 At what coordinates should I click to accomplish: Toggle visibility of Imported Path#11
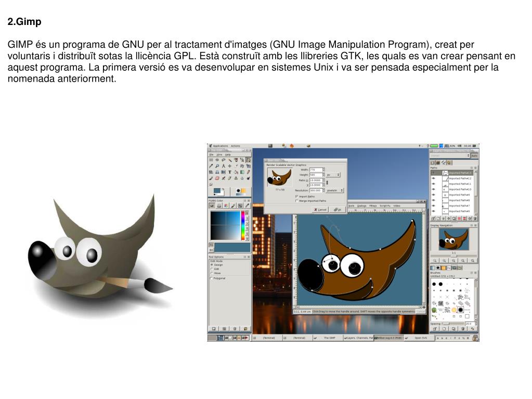433,184
